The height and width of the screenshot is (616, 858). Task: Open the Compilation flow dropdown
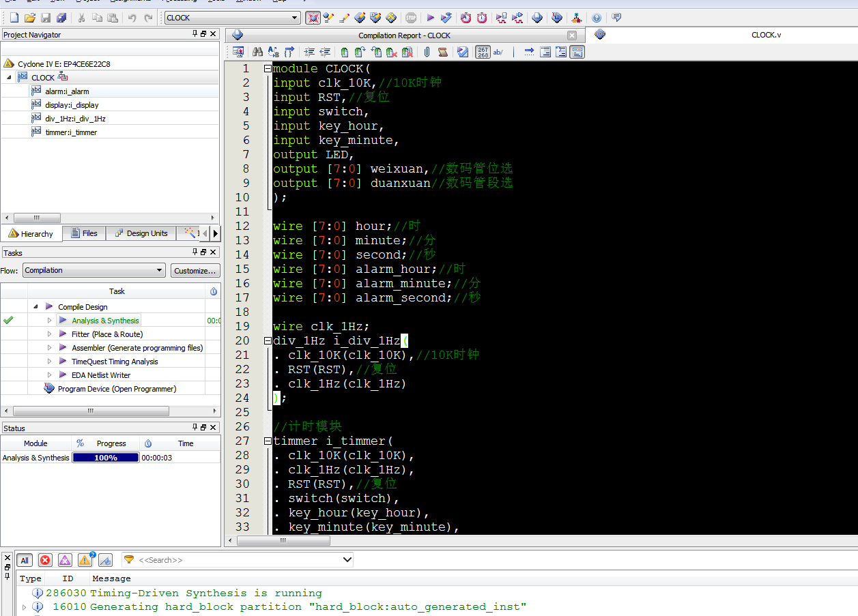(x=94, y=270)
